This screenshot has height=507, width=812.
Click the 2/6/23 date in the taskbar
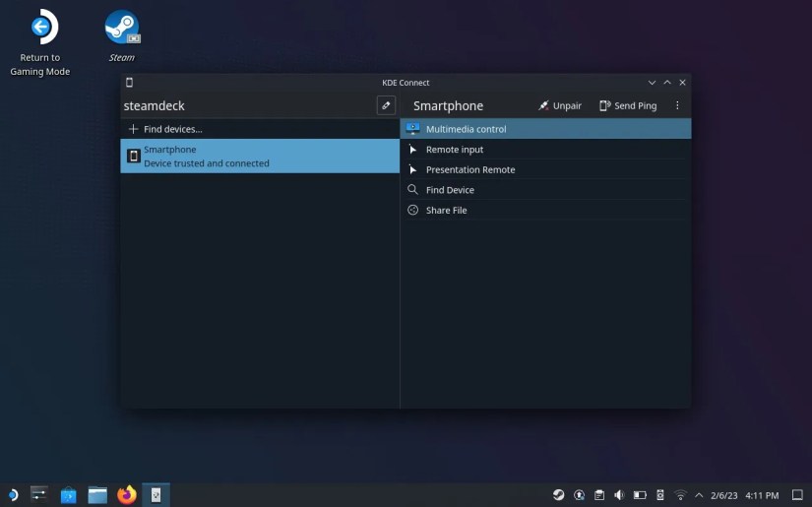[724, 495]
